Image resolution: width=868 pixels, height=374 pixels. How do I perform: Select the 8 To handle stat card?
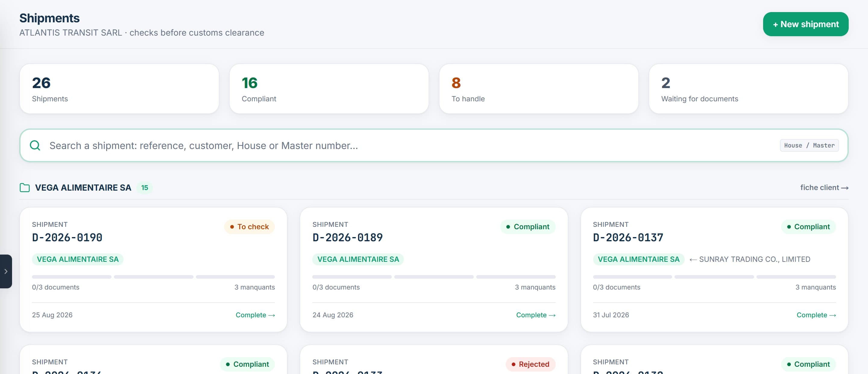539,89
